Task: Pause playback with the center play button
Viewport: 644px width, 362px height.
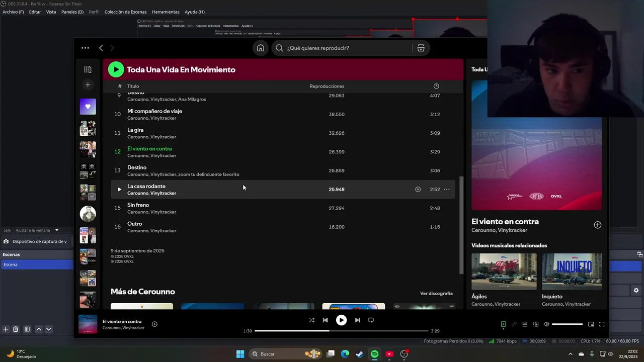Action: [x=341, y=320]
